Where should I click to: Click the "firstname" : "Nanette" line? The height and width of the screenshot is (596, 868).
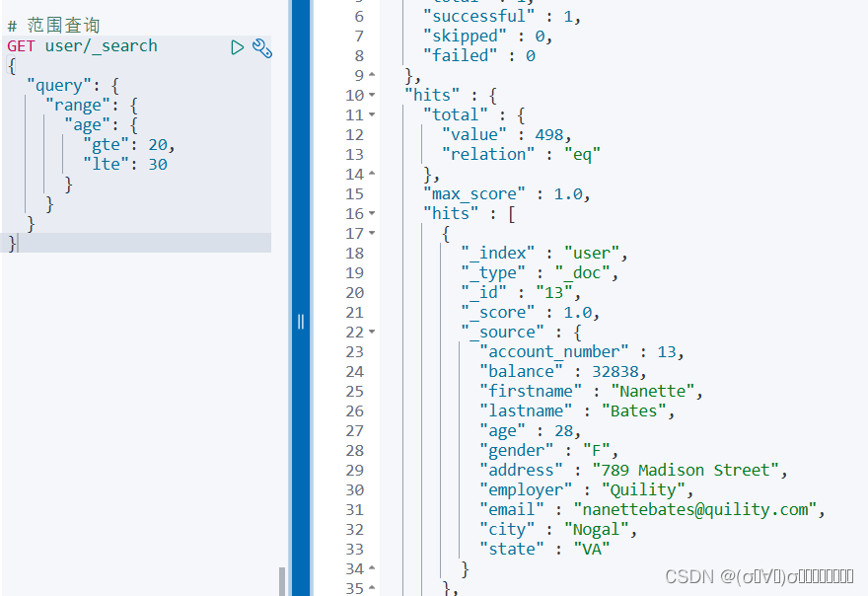point(591,391)
